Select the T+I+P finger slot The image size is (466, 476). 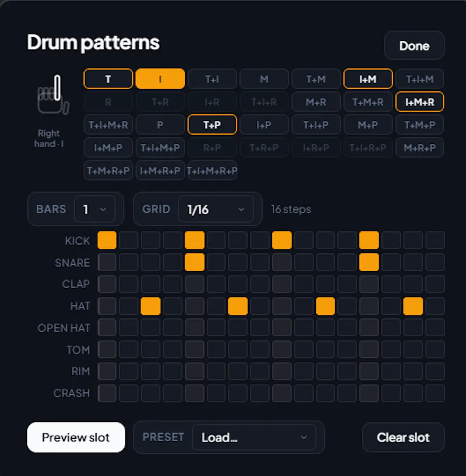pyautogui.click(x=316, y=125)
